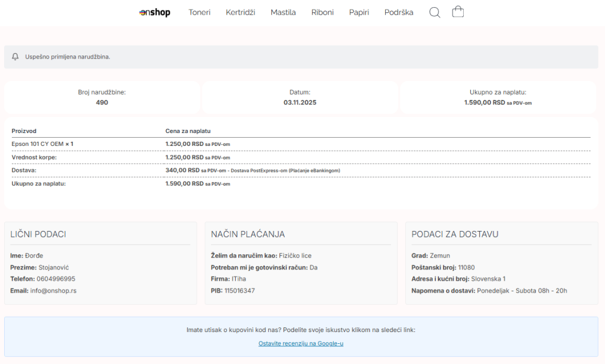This screenshot has height=364, width=605.
Task: Open Riboni menu item
Action: pyautogui.click(x=323, y=12)
